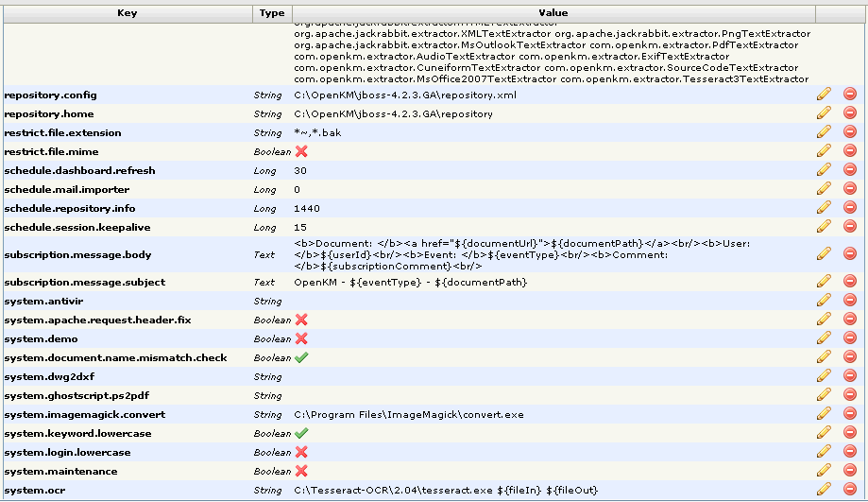Delete the repository.home entry

(x=850, y=113)
